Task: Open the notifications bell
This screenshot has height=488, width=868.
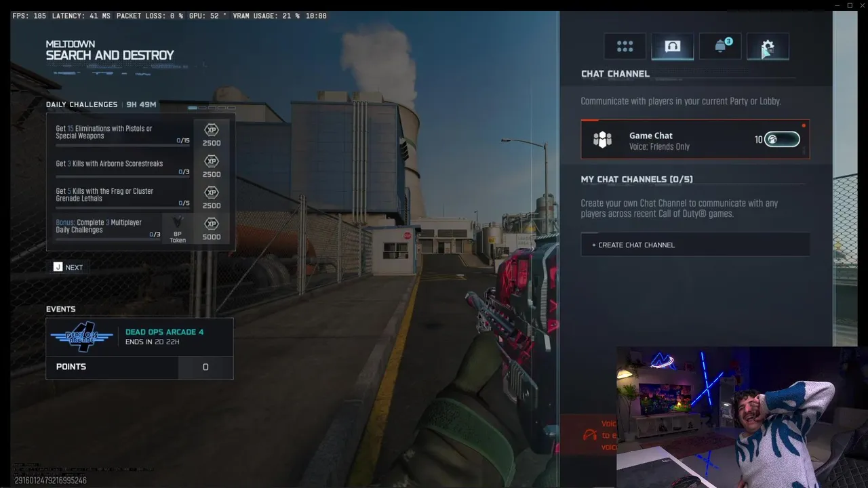Action: (x=720, y=46)
